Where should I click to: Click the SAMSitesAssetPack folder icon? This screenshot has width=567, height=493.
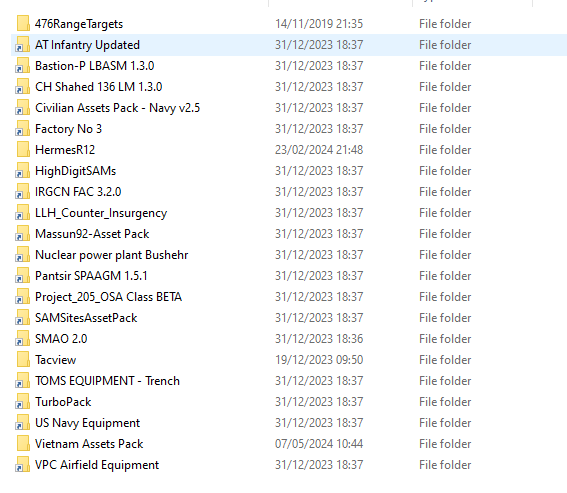pyautogui.click(x=23, y=317)
